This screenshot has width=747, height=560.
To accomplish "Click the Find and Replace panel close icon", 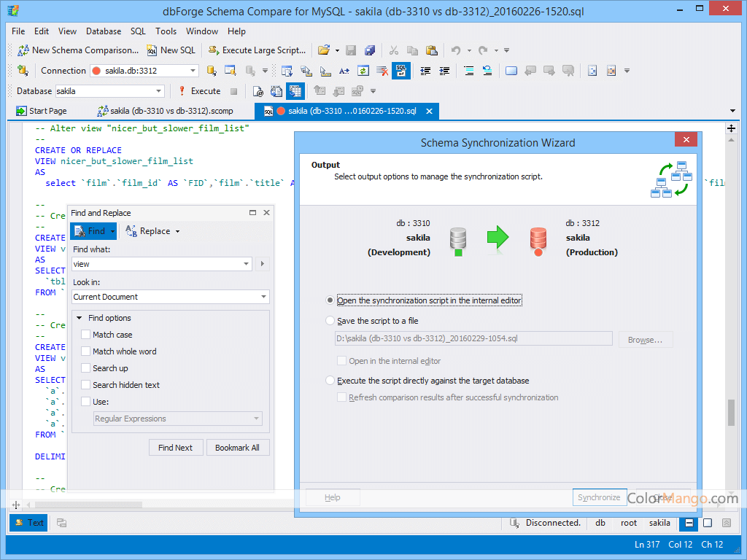I will click(267, 212).
